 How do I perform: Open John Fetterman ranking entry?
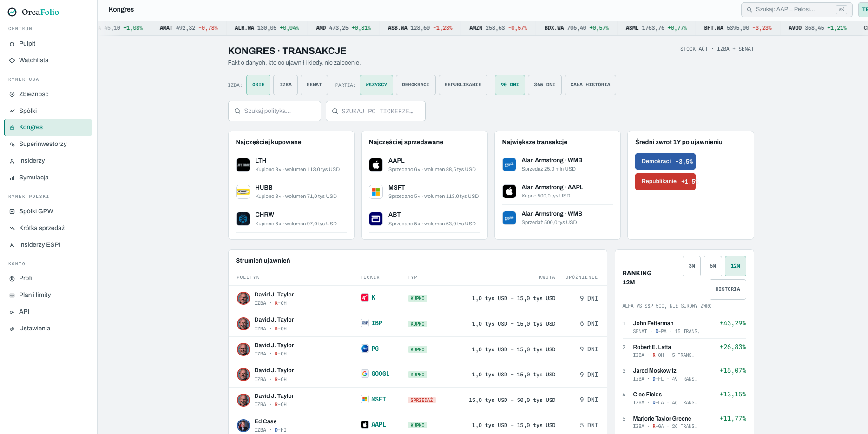tap(684, 327)
